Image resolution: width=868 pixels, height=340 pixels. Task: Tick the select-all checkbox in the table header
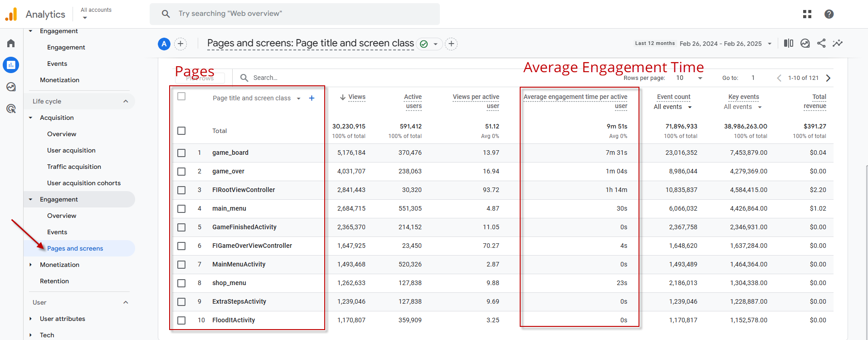pos(181,96)
